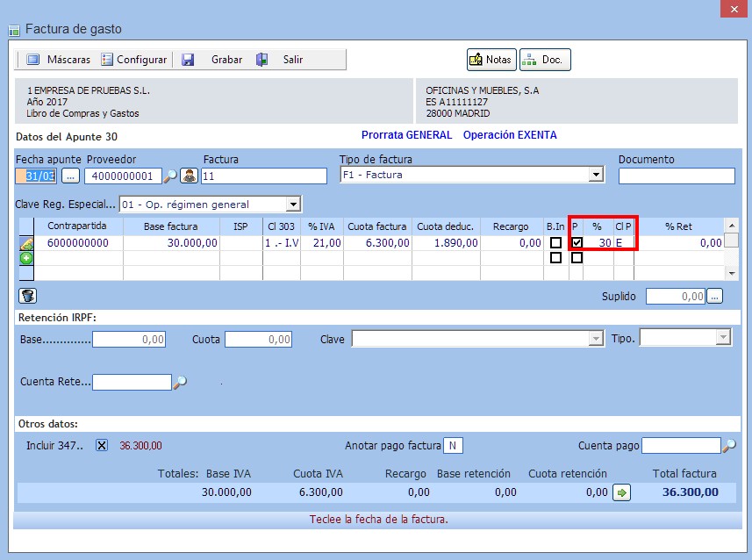The width and height of the screenshot is (752, 560).
Task: Expand the Tipo. dropdown
Action: 723,337
